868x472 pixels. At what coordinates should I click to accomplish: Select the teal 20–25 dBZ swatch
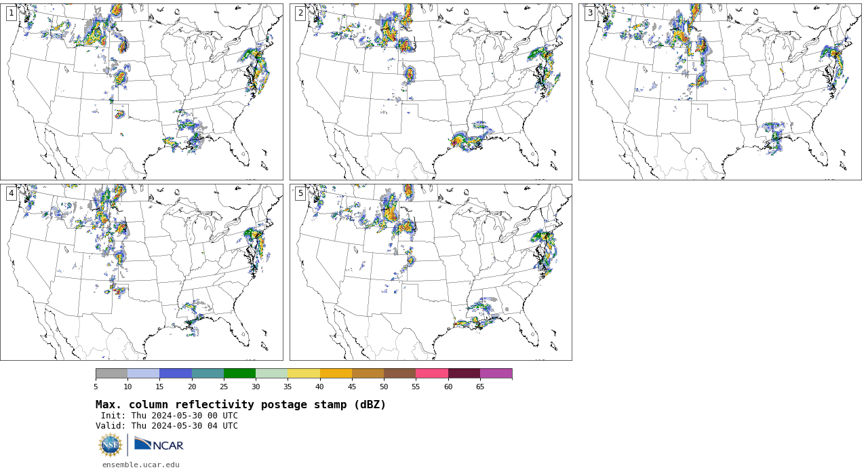point(208,373)
